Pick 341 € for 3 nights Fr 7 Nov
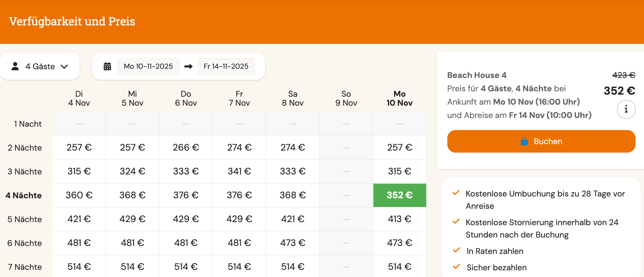 (x=239, y=171)
